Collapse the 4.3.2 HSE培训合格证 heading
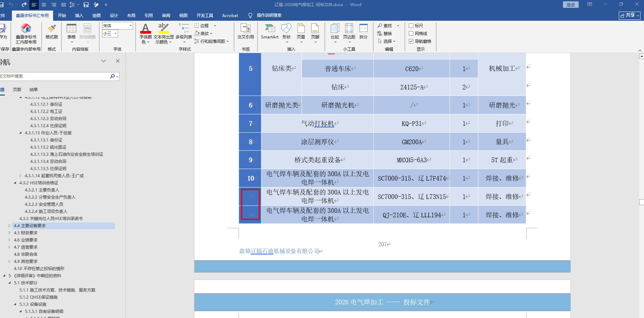The width and height of the screenshot is (644, 318). coord(15,183)
